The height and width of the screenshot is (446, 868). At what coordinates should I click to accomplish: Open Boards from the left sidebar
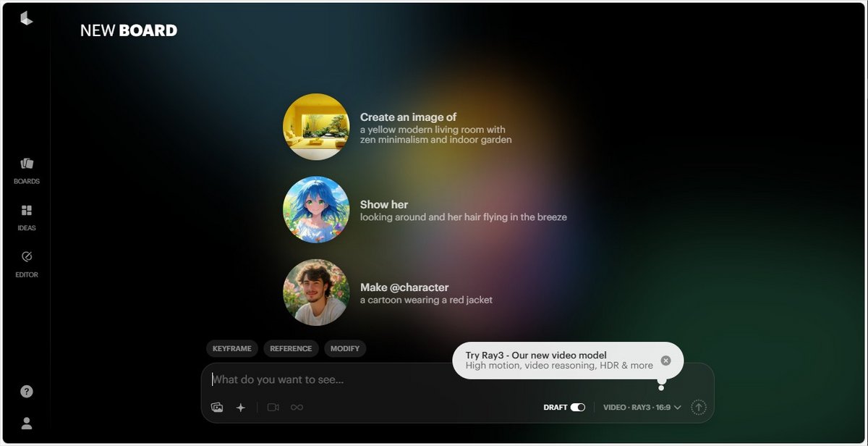tap(26, 170)
